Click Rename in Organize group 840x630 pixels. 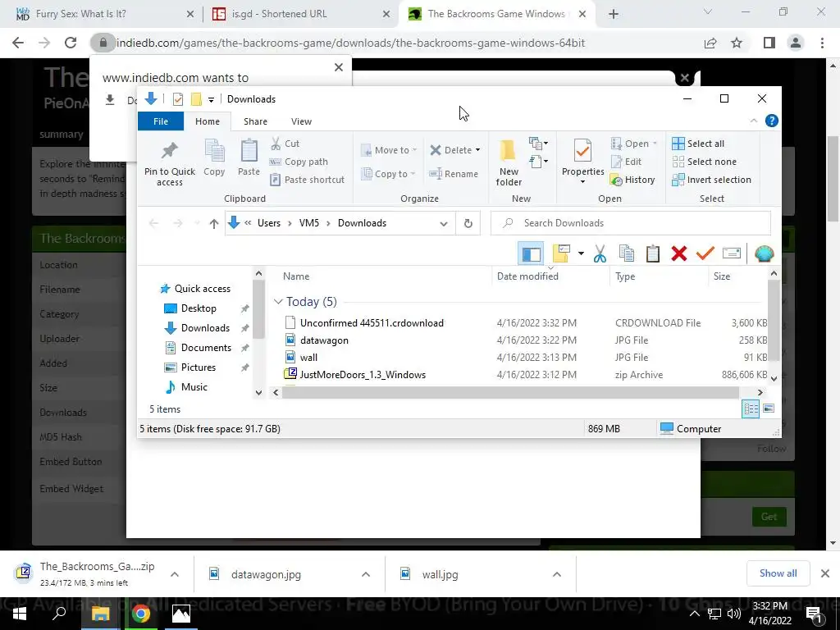coord(453,174)
